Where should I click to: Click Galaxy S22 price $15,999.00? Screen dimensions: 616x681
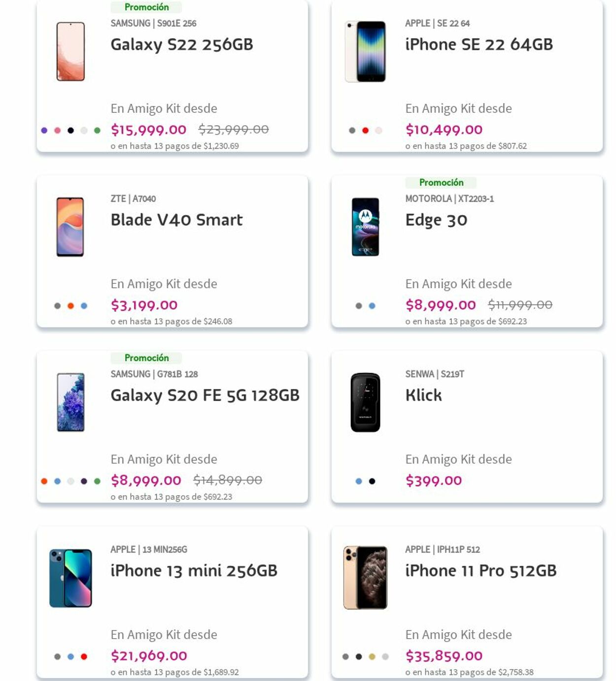[148, 130]
